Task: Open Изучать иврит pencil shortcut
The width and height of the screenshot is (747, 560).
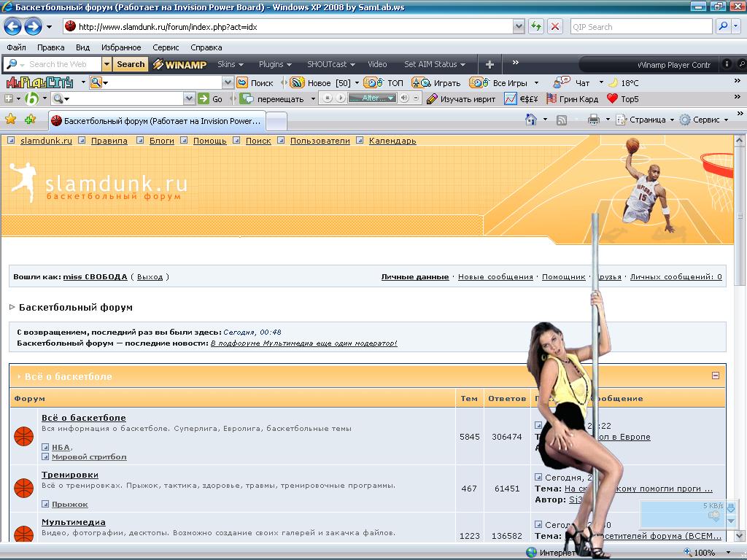Action: [461, 99]
